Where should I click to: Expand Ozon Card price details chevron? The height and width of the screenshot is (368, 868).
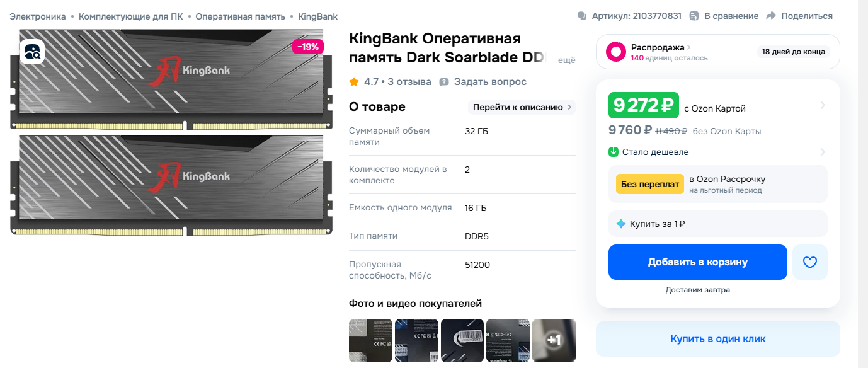tap(823, 105)
